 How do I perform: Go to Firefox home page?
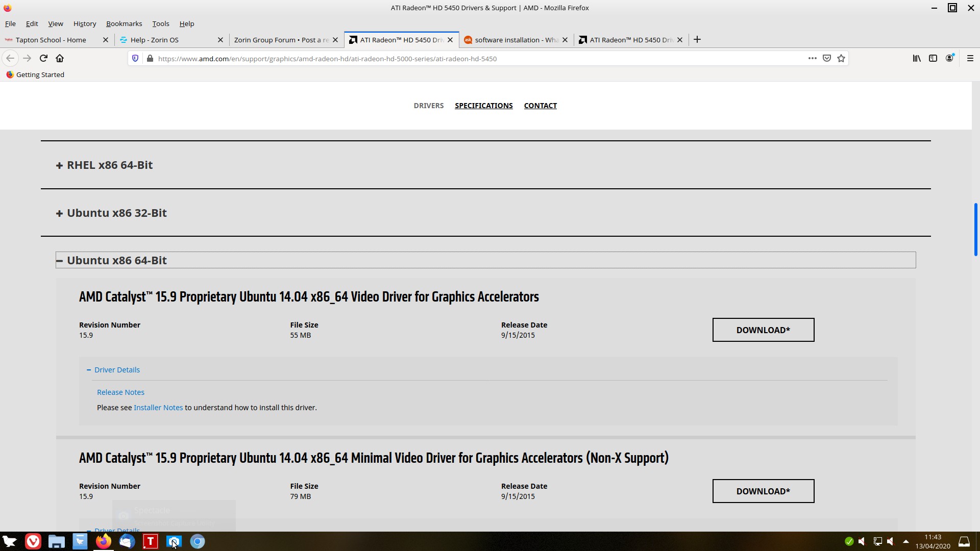(60, 58)
